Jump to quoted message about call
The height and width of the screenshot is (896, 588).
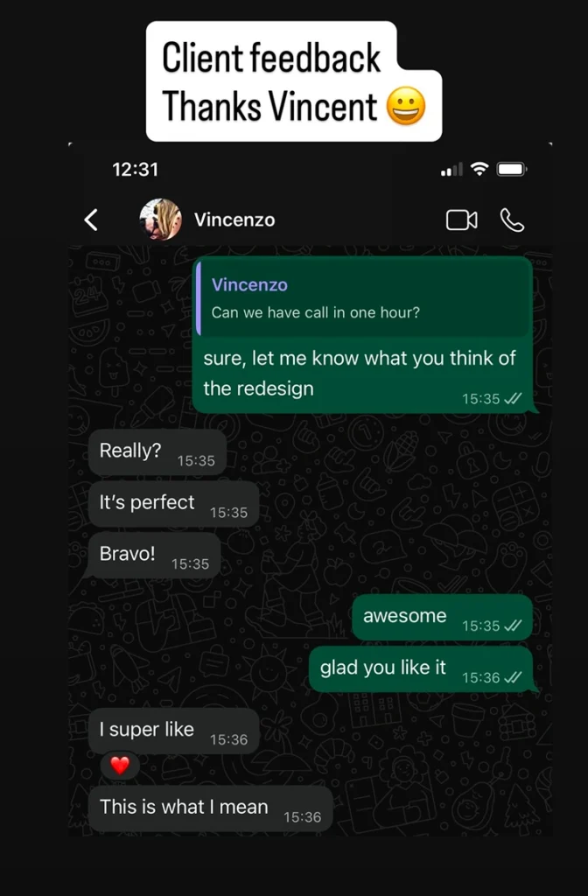[x=363, y=297]
